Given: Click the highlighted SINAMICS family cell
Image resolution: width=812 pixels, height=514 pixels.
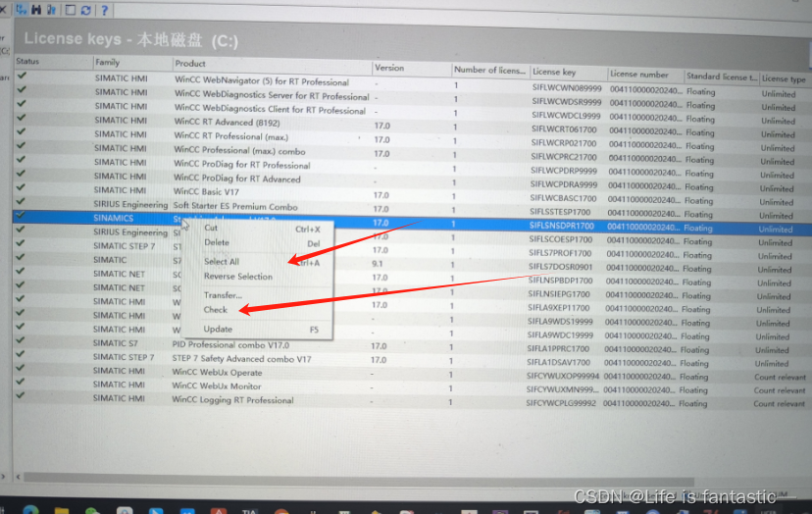Looking at the screenshot, I should click(x=113, y=218).
